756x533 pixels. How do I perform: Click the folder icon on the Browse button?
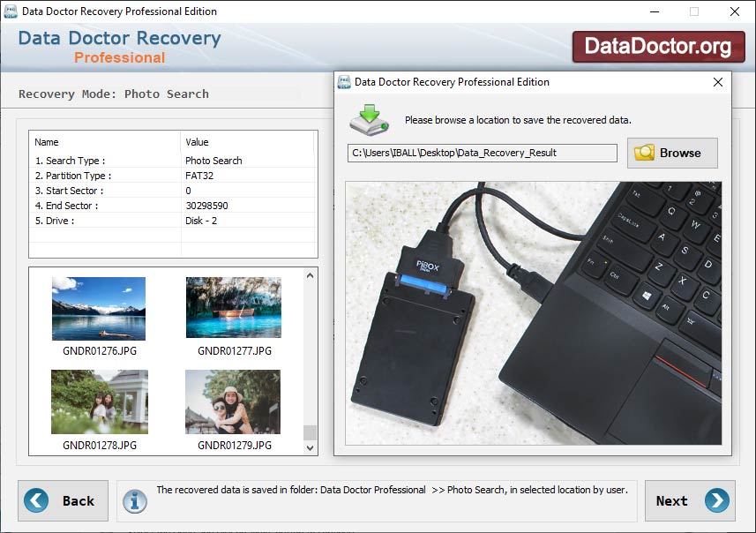645,152
